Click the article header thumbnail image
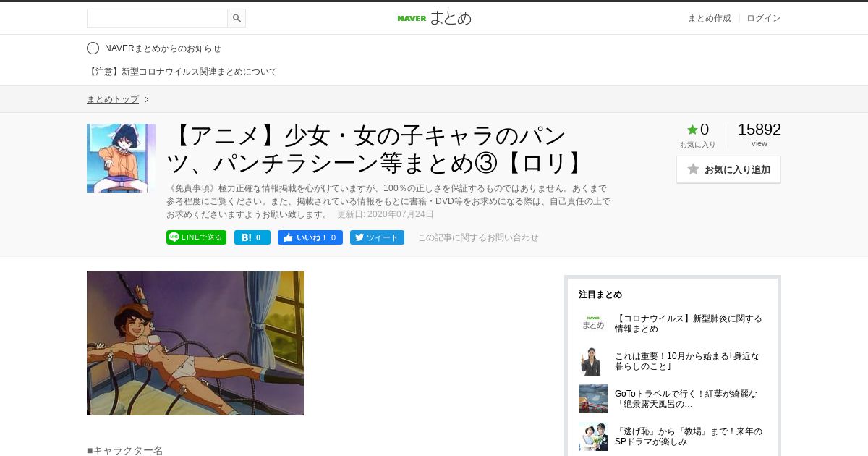The height and width of the screenshot is (456, 868). tap(121, 158)
